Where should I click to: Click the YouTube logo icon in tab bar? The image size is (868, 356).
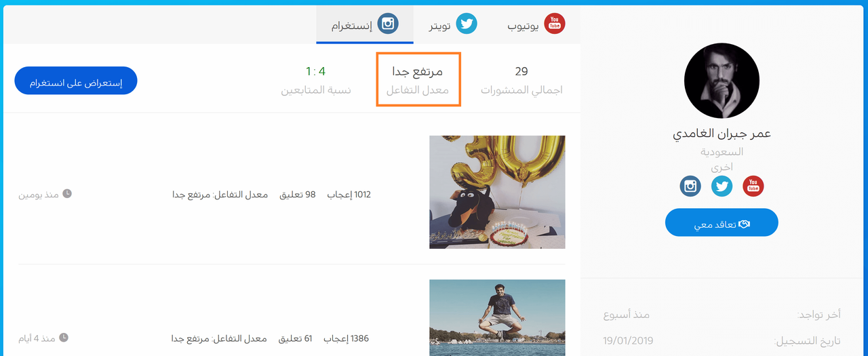click(554, 24)
